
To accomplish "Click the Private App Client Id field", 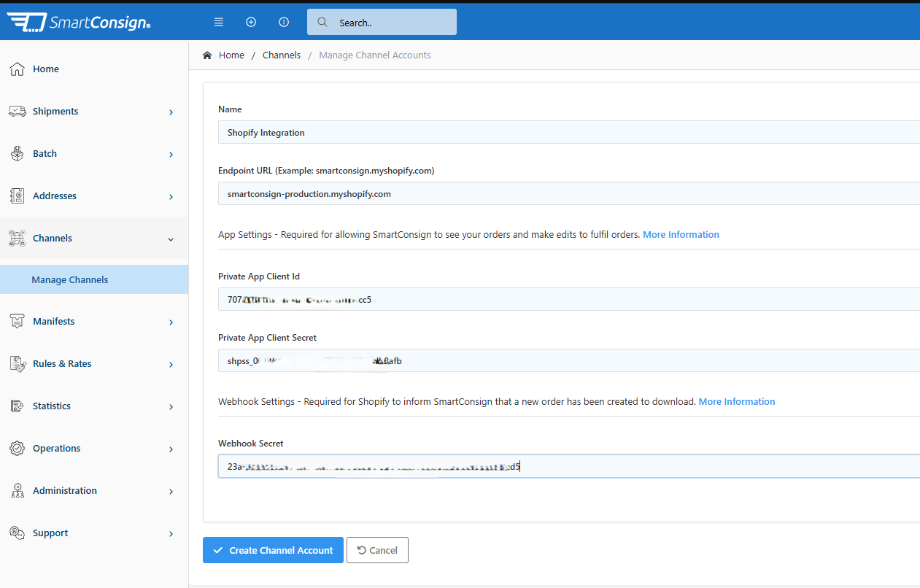I will (x=569, y=299).
